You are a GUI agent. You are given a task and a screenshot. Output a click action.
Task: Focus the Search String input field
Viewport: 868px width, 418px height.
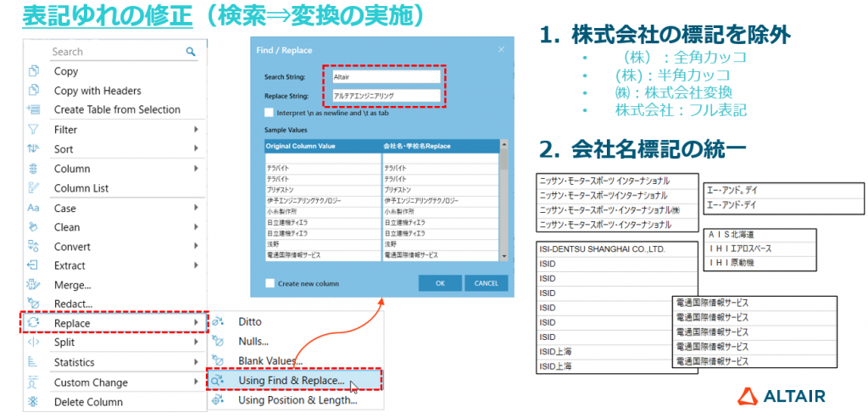386,77
